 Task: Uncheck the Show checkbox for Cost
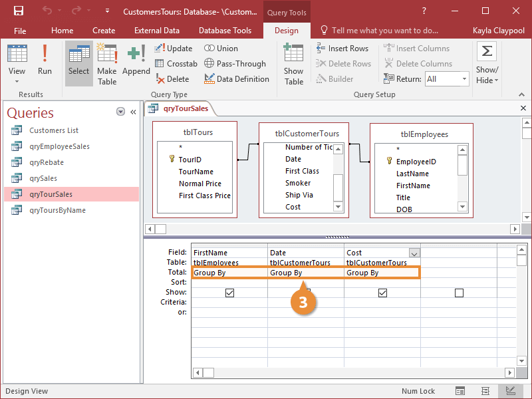pos(382,292)
